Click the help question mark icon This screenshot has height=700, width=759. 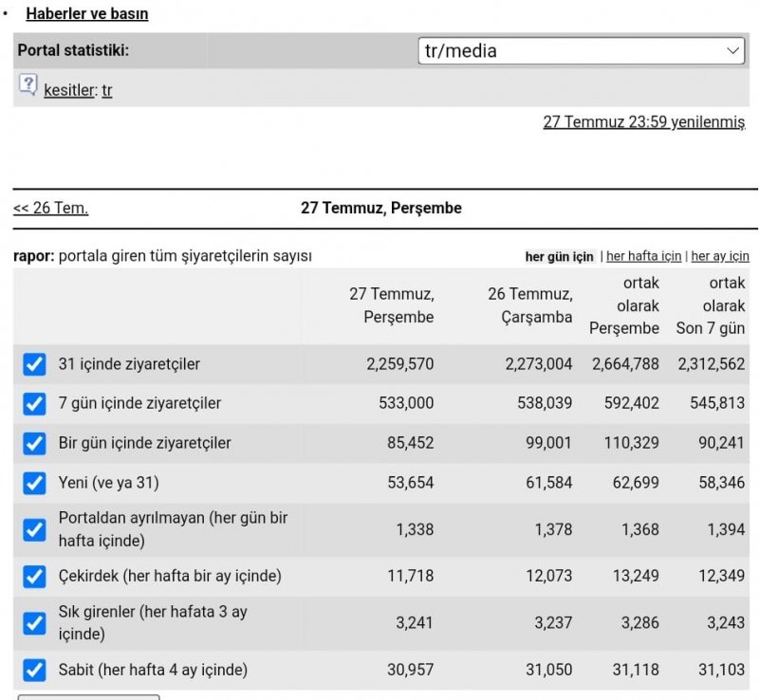click(28, 84)
